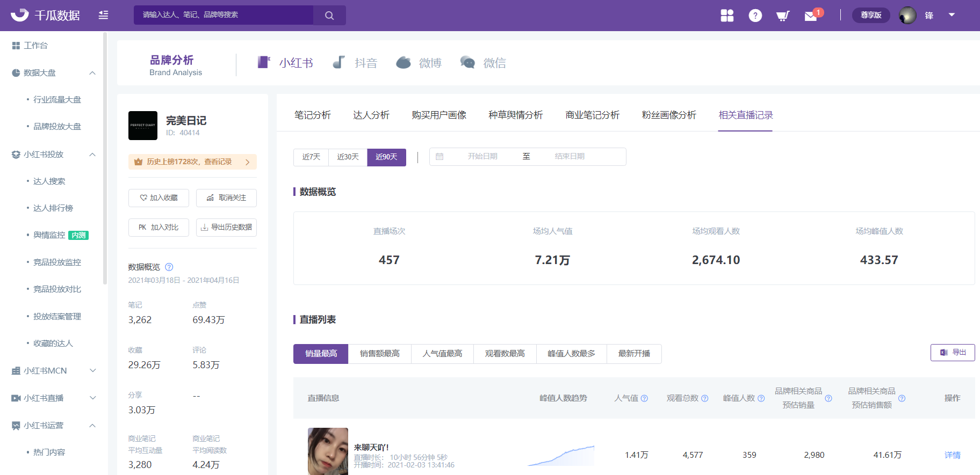Click the 导出 export button
This screenshot has width=980, height=475.
point(953,353)
